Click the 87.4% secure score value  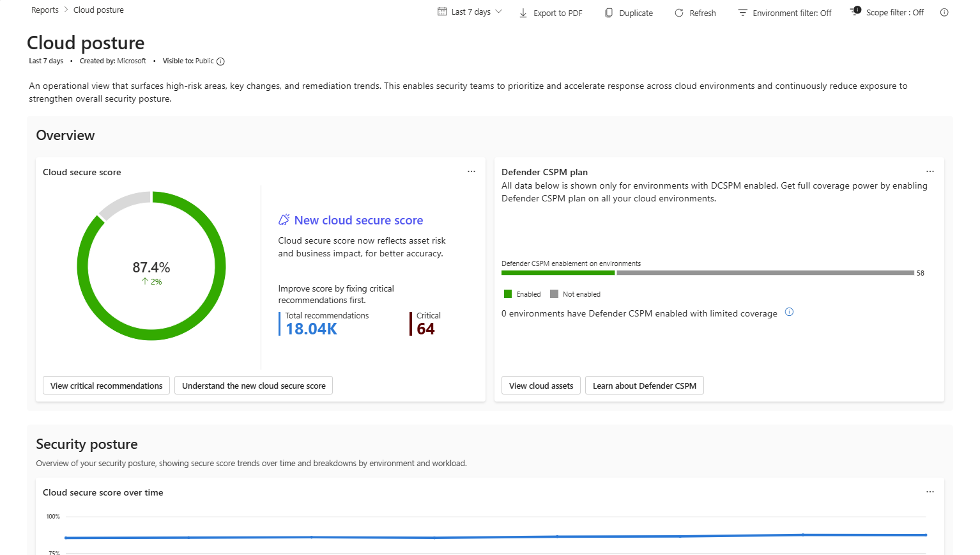click(x=151, y=267)
